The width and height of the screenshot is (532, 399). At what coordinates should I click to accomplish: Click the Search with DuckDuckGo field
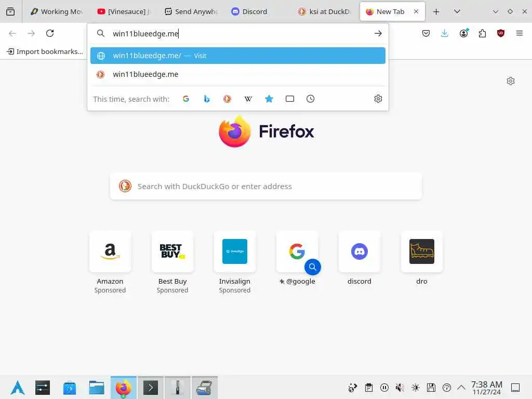click(266, 187)
